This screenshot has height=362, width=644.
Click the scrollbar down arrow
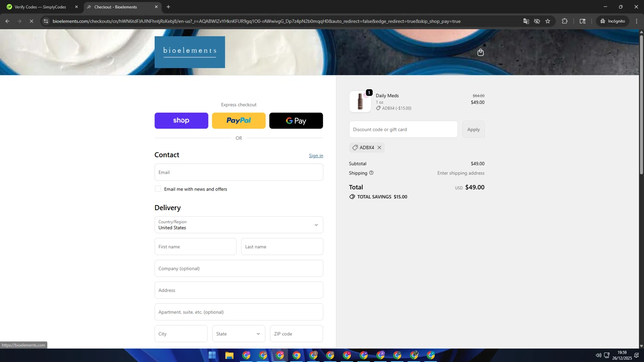[641, 346]
